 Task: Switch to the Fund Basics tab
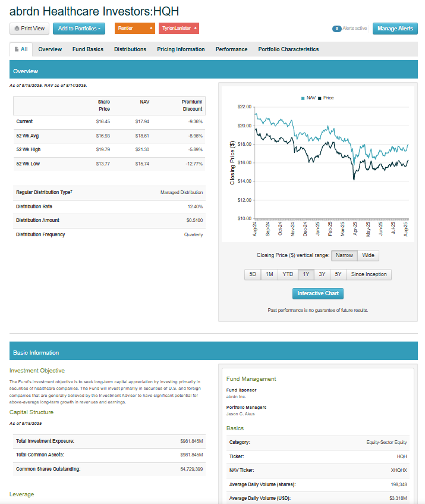pyautogui.click(x=88, y=49)
